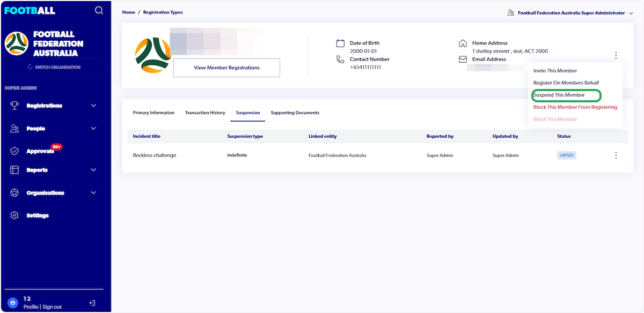The image size is (644, 313).
Task: Click the Settings gear icon
Action: tap(14, 215)
